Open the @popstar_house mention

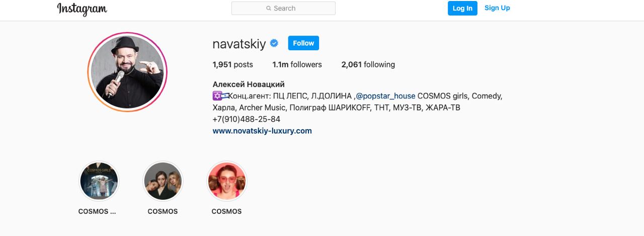[385, 96]
